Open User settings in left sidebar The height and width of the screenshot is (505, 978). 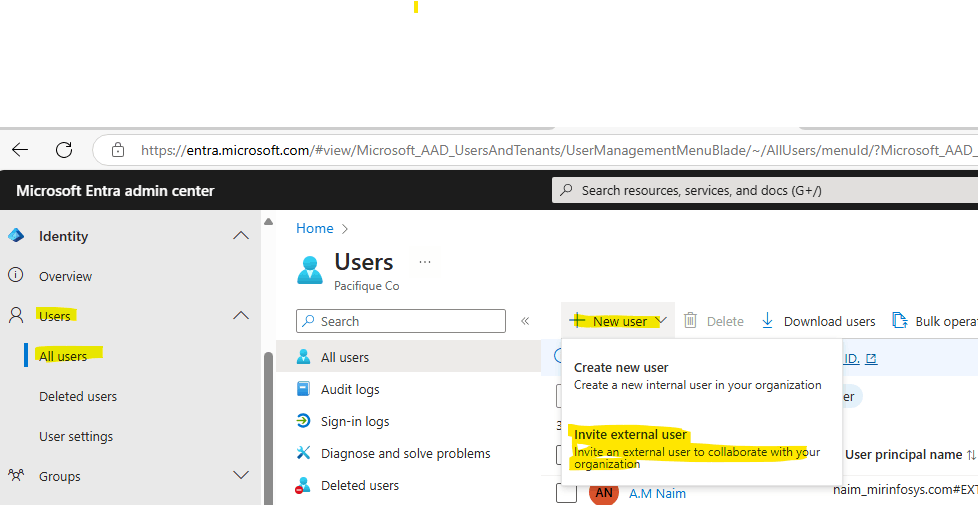(76, 436)
